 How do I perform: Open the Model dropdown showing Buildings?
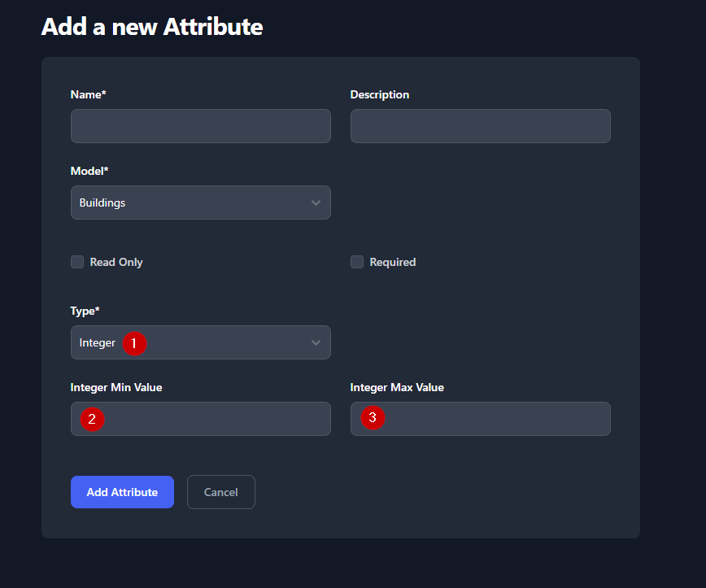click(x=200, y=203)
